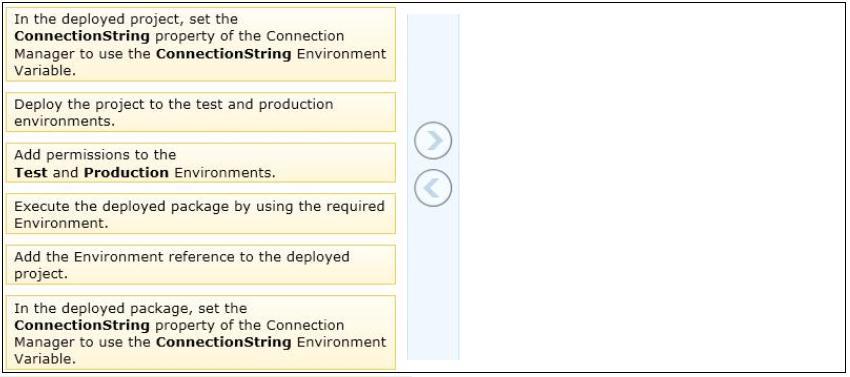
Task: Select the "In the deployed project" option box
Action: [201, 44]
